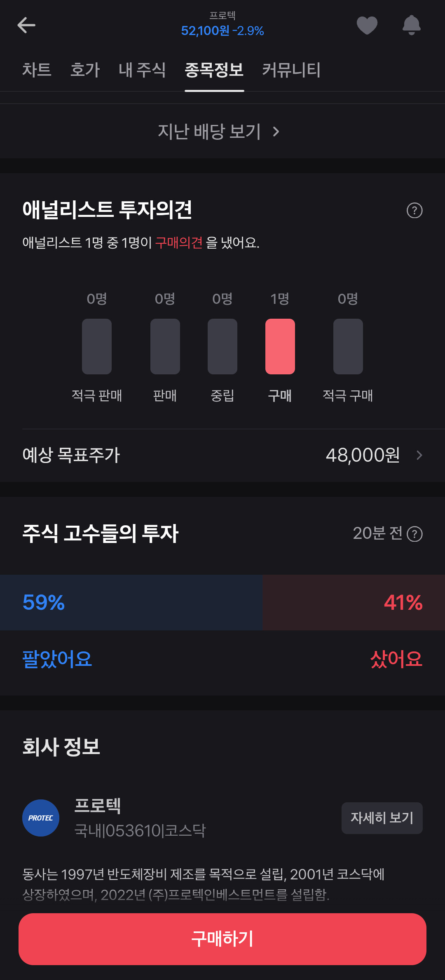445x980 pixels.
Task: Go to the 커뮤니티 tab
Action: (291, 70)
